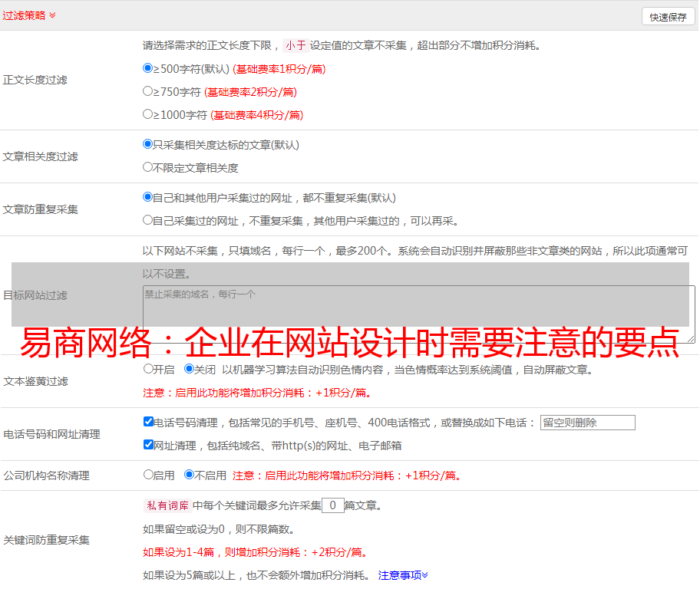Click the 禁止采集的域名 textarea

[x=419, y=314]
